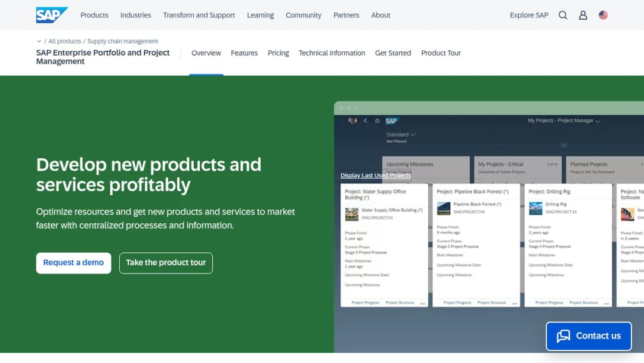Viewport: 644px width, 363px height.
Task: Open the Transform and Support menu
Action: click(199, 15)
